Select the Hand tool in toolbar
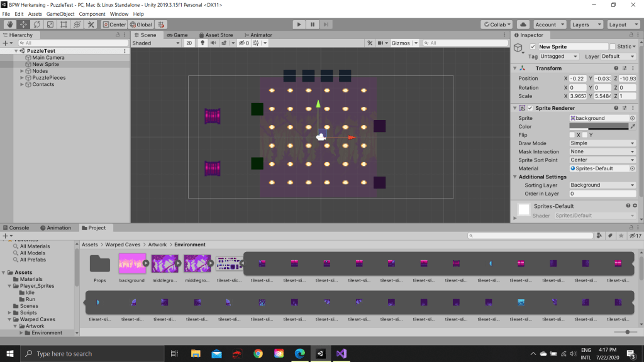 pyautogui.click(x=10, y=25)
